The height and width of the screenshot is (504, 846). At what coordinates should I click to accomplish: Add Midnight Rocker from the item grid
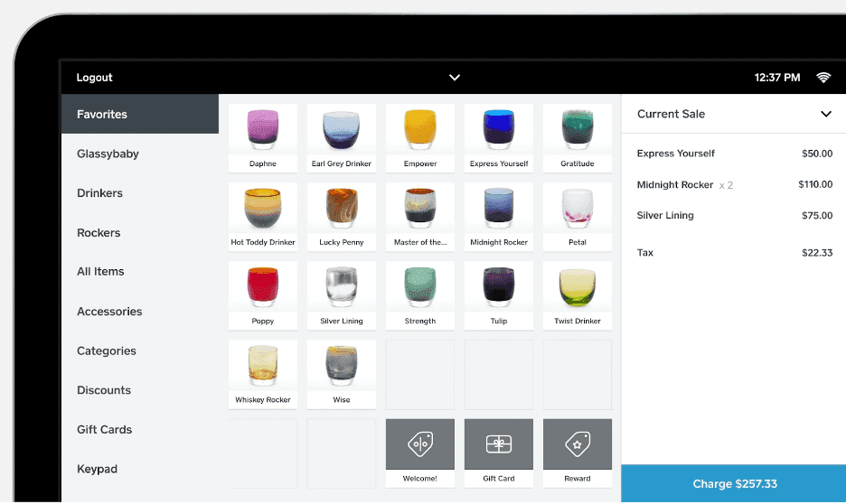point(499,217)
